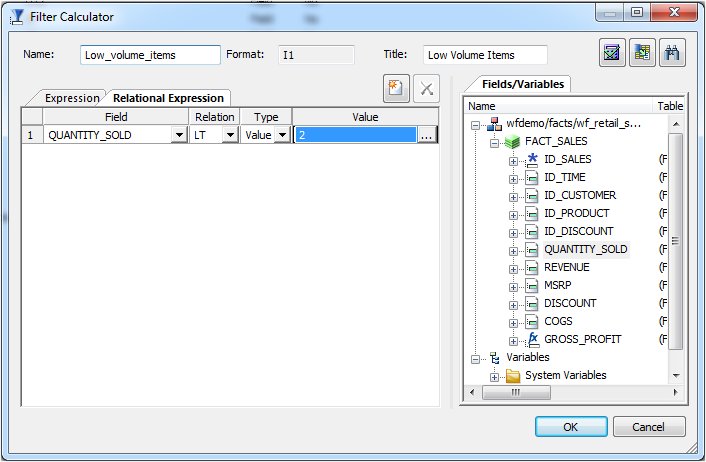Click the Name input field

150,55
